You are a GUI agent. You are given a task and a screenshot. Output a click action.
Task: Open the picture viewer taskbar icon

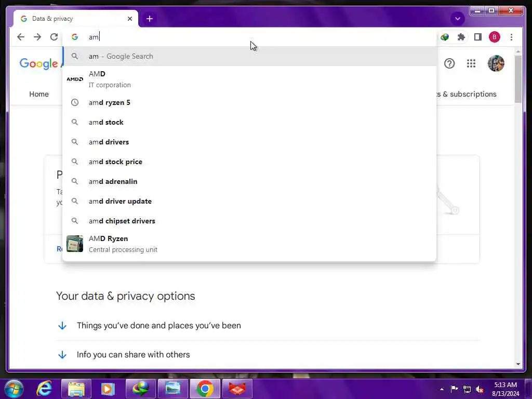[173, 389]
